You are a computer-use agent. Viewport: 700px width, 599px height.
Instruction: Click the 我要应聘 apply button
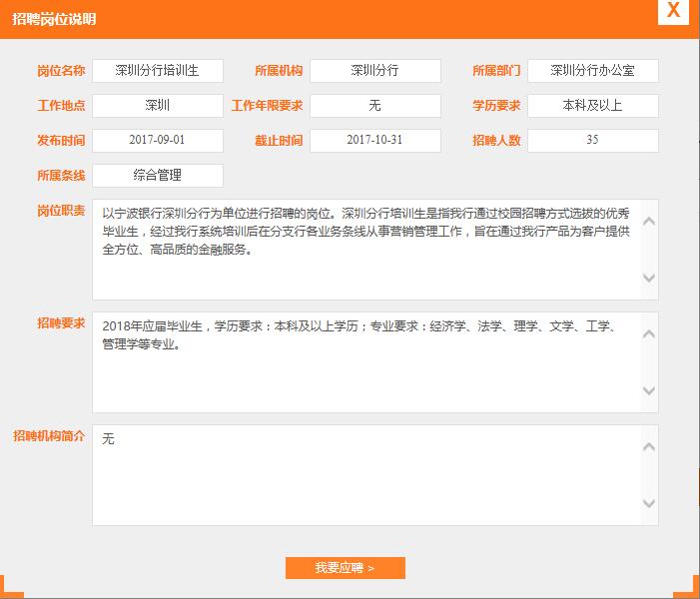[x=345, y=568]
